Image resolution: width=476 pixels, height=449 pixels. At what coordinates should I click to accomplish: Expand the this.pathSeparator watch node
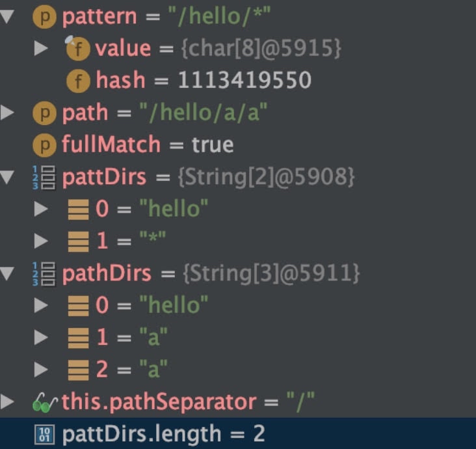(8, 403)
